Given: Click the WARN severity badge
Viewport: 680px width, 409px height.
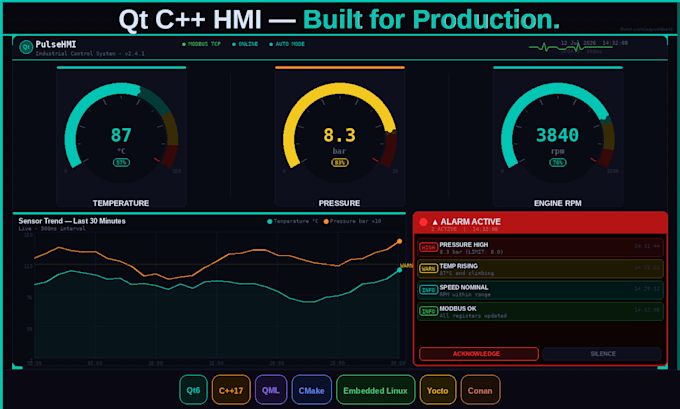Looking at the screenshot, I should coord(428,269).
